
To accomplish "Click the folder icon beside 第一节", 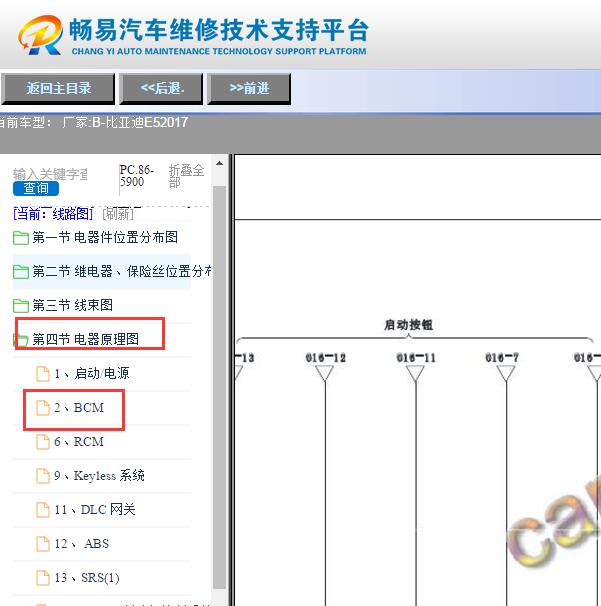I will [x=20, y=238].
